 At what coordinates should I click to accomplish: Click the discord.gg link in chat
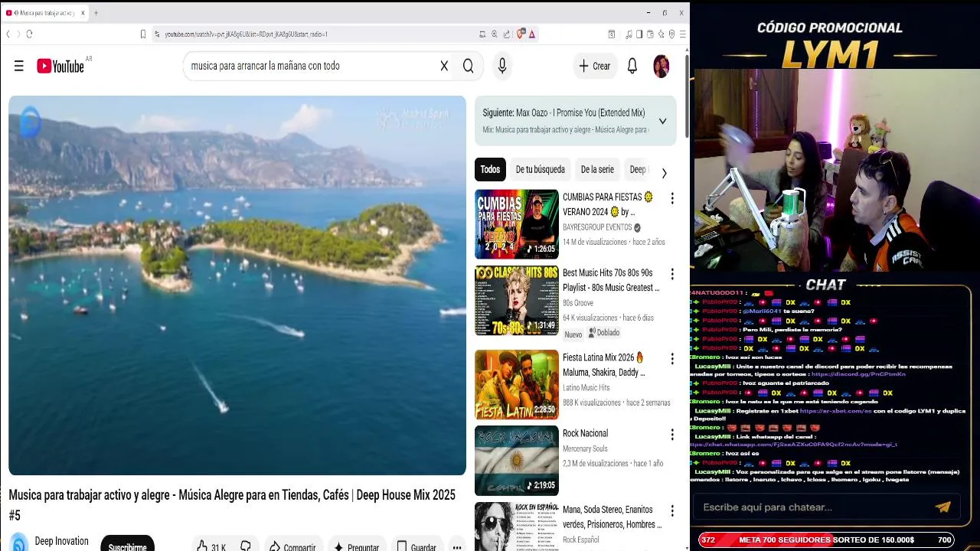click(857, 374)
